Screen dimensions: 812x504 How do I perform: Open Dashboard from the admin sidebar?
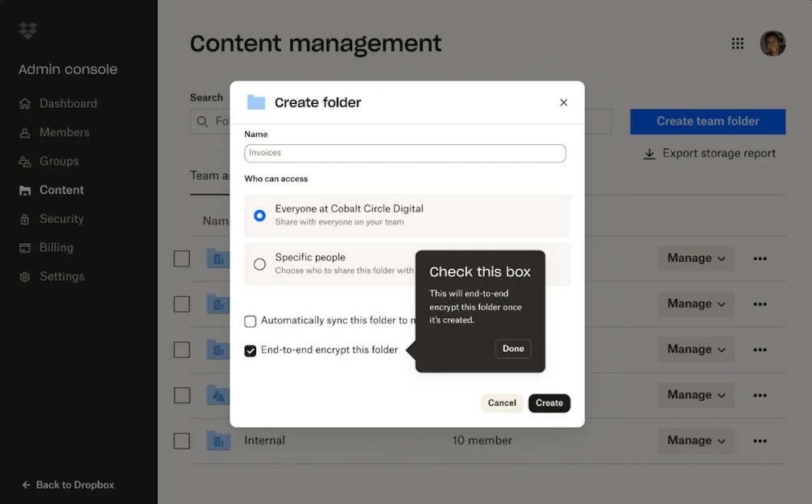(x=68, y=104)
